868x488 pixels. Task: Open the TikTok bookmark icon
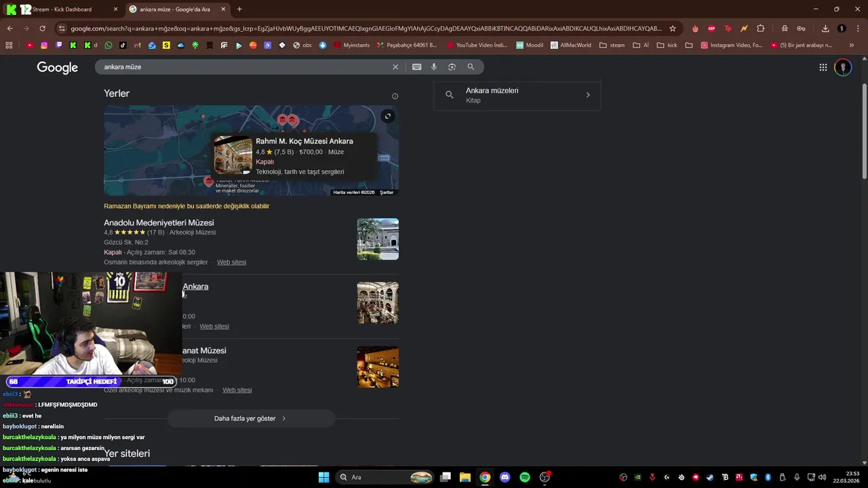[x=123, y=45]
